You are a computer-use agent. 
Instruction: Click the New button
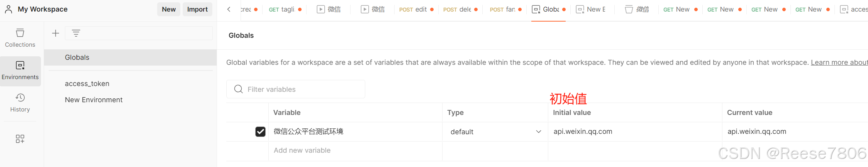coord(169,9)
